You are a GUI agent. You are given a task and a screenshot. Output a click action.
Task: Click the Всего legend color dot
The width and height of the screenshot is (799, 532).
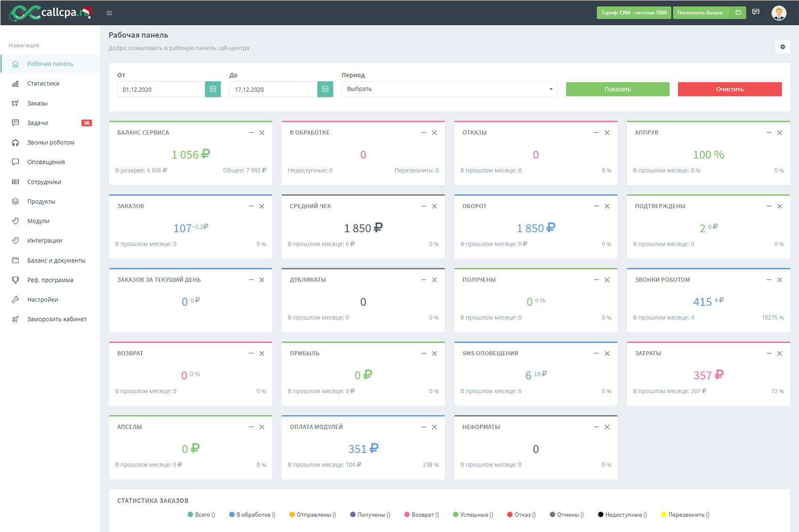click(190, 515)
